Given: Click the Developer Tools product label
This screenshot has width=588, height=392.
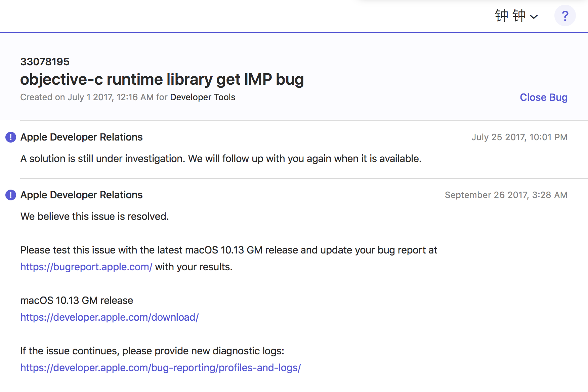Looking at the screenshot, I should (203, 97).
